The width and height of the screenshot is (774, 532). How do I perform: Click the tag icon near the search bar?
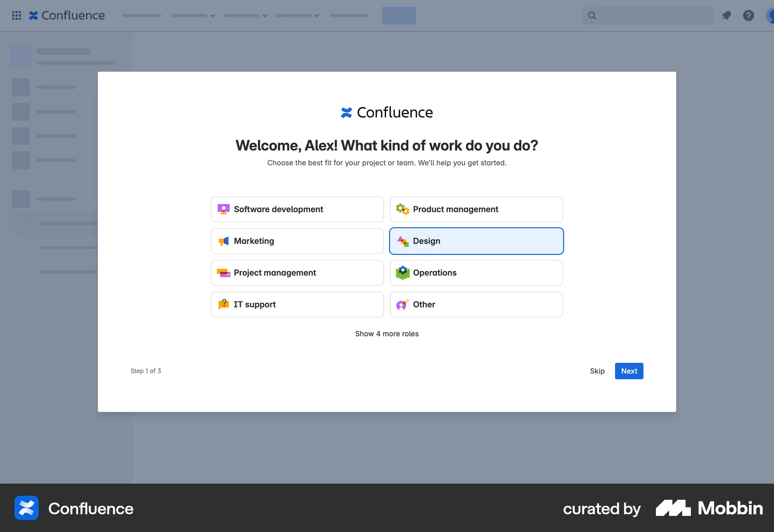point(726,15)
